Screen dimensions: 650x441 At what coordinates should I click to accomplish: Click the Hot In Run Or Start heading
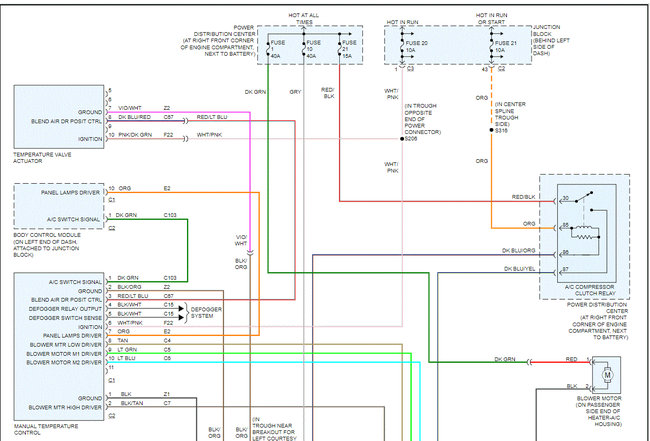[x=492, y=19]
